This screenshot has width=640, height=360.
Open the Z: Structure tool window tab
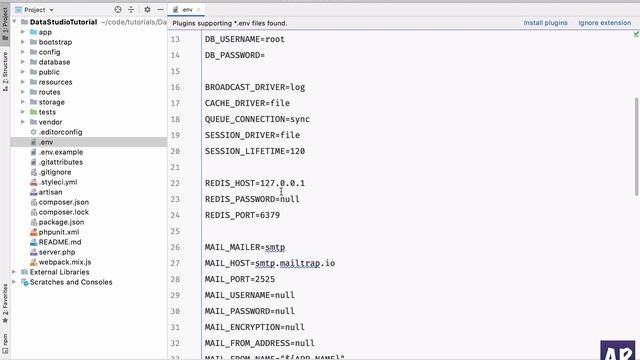[5, 72]
